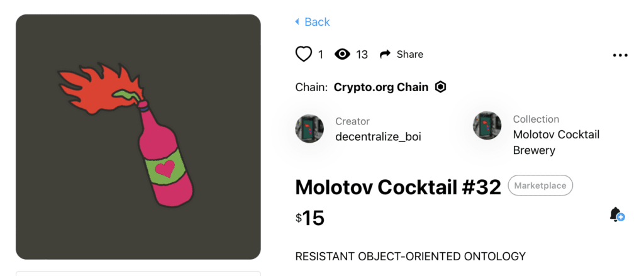644x276 pixels.
Task: Click the like count number
Action: tap(321, 55)
